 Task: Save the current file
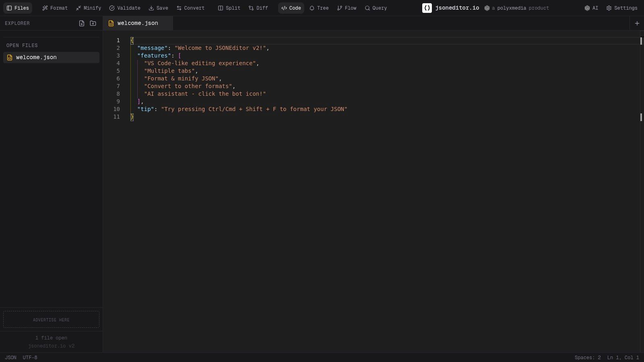pyautogui.click(x=158, y=8)
